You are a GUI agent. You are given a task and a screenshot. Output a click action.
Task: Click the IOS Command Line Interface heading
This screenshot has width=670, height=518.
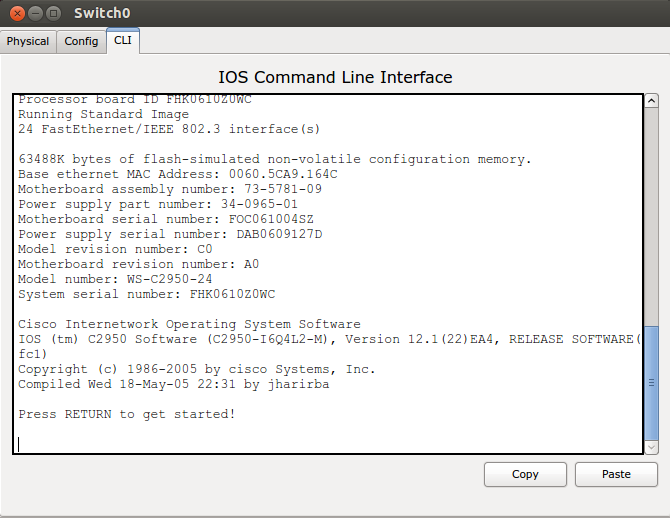335,77
